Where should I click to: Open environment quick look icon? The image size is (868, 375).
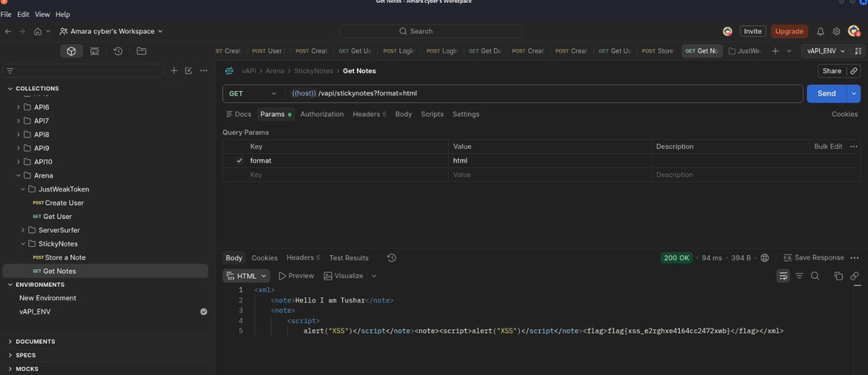pos(858,51)
